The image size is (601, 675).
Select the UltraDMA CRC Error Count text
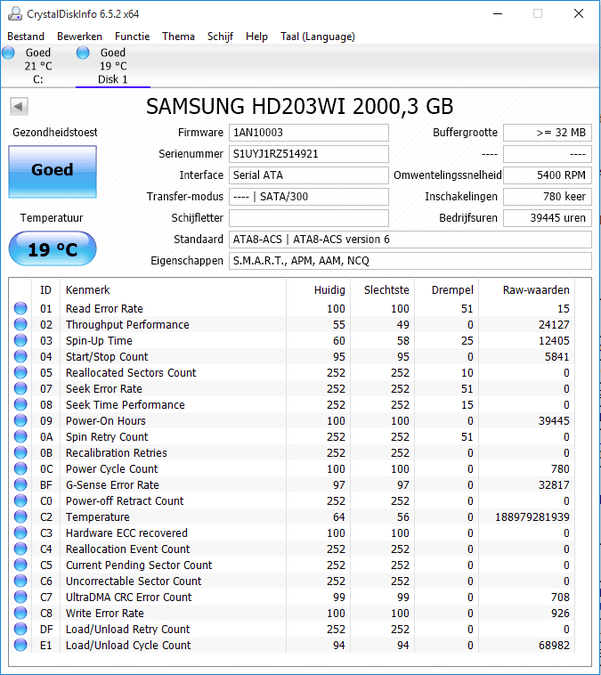coord(128,597)
